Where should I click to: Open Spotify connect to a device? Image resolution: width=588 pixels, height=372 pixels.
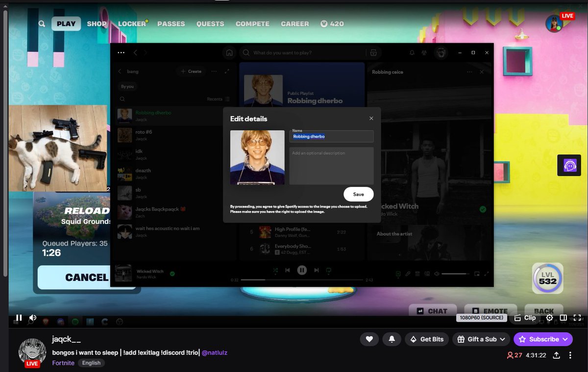tap(427, 274)
